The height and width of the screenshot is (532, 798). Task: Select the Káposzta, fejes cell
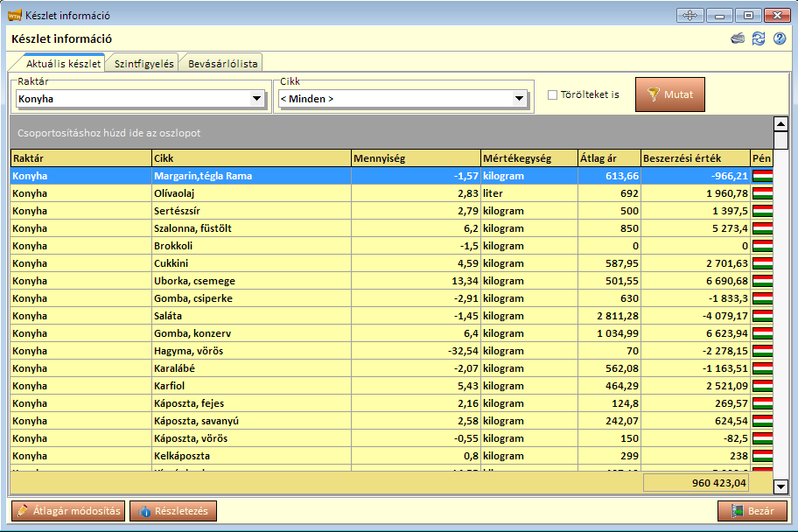tap(251, 403)
